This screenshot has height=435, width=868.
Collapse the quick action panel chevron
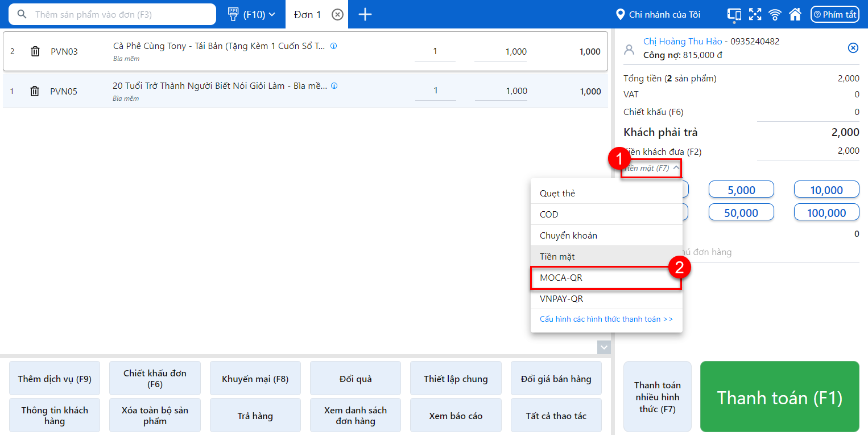[604, 347]
